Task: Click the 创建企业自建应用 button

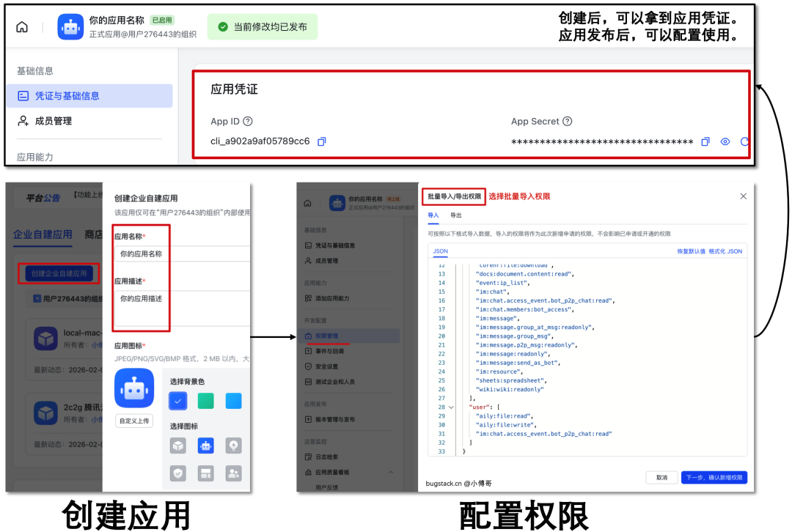Action: point(60,273)
